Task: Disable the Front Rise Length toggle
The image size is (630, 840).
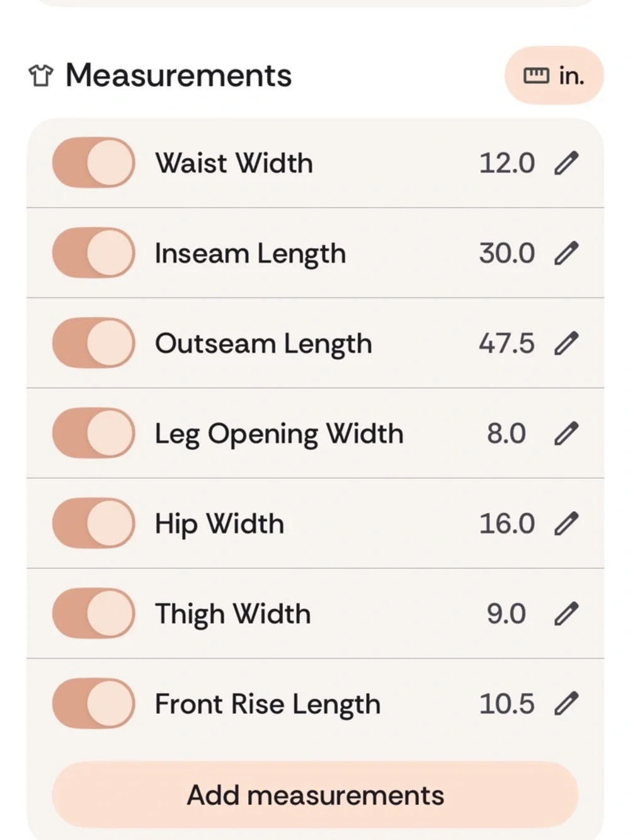Action: point(94,703)
